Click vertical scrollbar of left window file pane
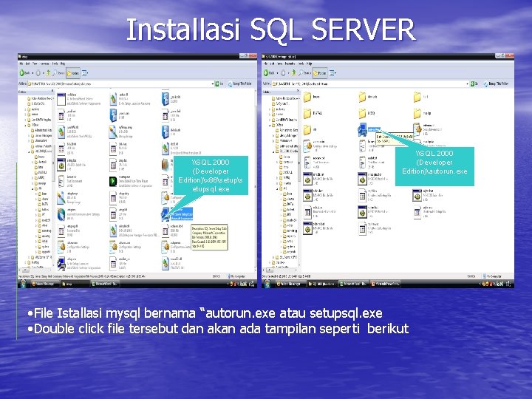Image resolution: width=532 pixels, height=399 pixels. [255, 180]
